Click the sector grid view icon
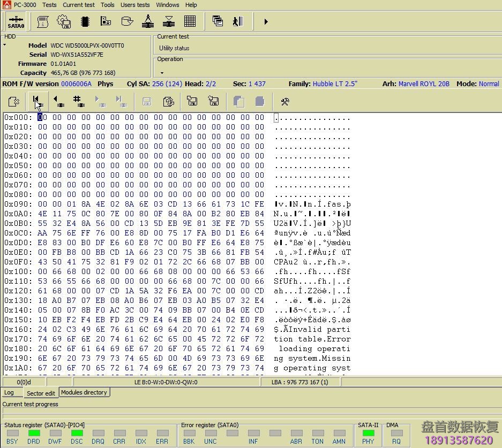Screen dimensions: 502x448 pos(189,21)
